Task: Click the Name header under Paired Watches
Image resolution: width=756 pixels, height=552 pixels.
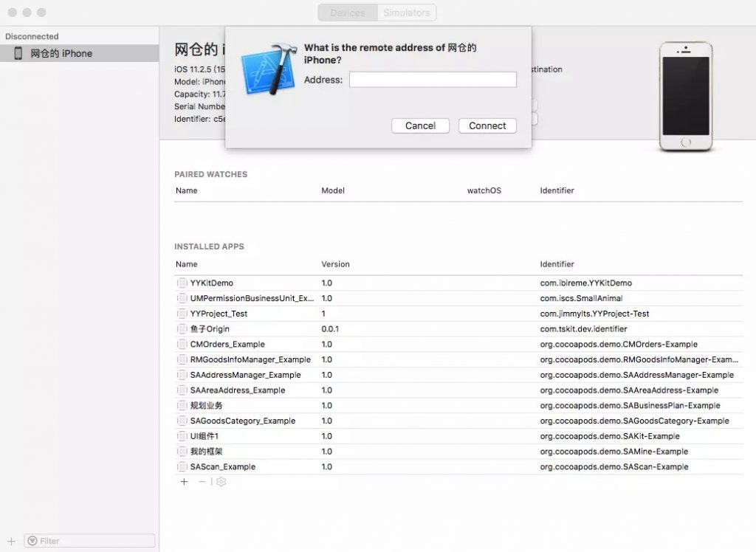Action: [187, 190]
